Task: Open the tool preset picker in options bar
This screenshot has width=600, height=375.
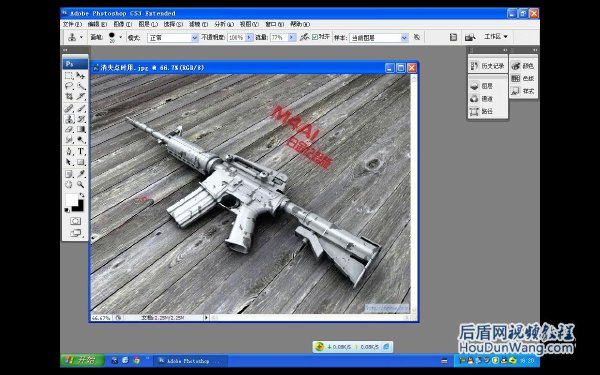Action: coord(75,37)
